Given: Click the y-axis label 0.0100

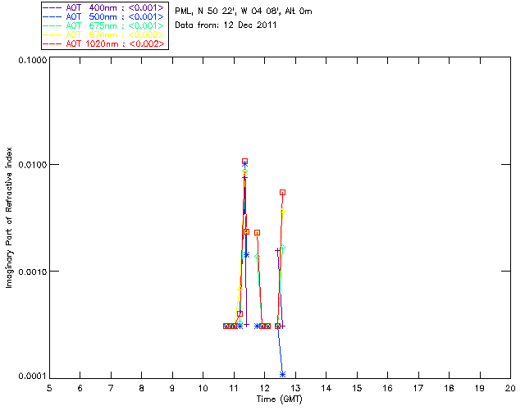Looking at the screenshot, I should (32, 164).
